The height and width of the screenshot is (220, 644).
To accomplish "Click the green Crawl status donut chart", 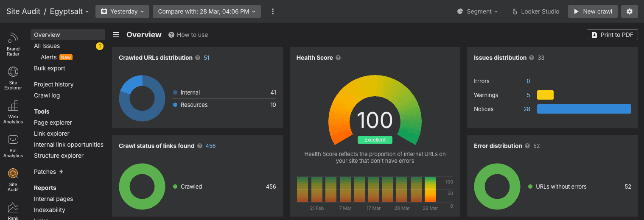I will pos(142,187).
